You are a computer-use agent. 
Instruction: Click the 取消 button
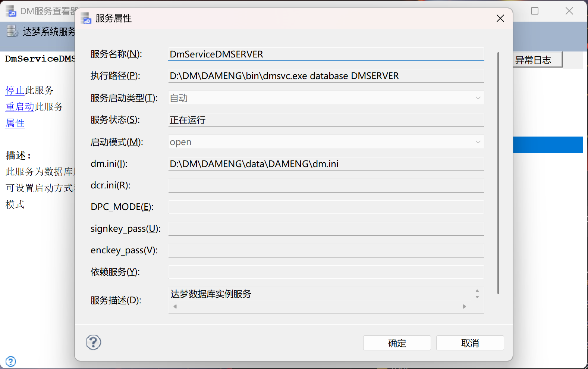click(x=470, y=343)
